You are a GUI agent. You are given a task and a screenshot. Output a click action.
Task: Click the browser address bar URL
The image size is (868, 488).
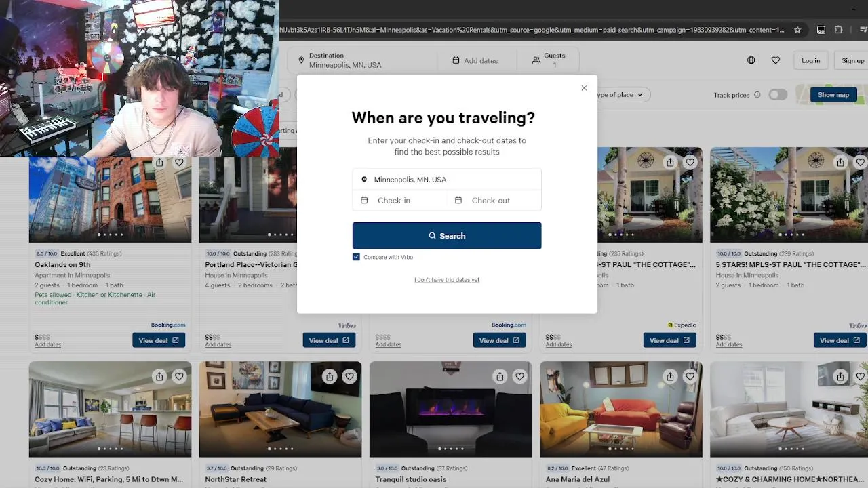(532, 30)
